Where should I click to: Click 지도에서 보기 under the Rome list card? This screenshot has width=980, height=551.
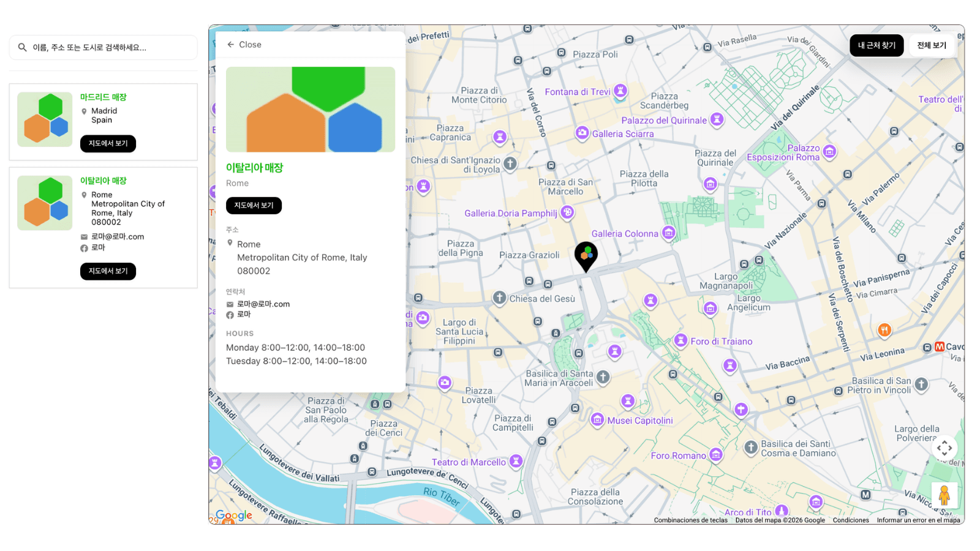(108, 271)
